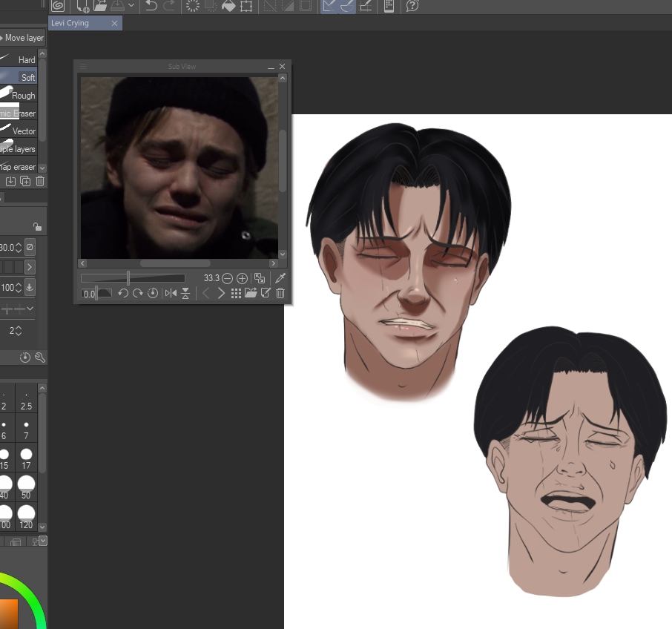Click the eyedropper in Sub View
The width and height of the screenshot is (672, 629).
(280, 278)
